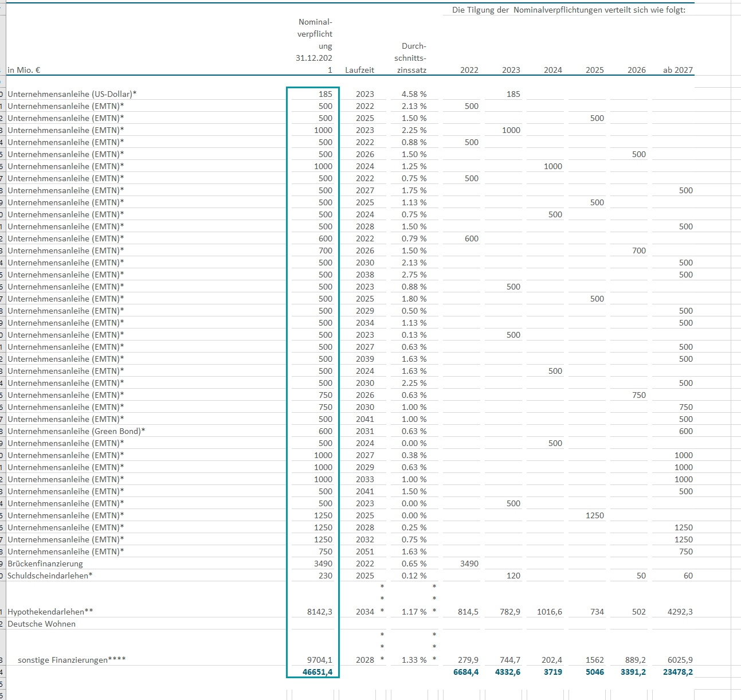Select the 4332,6 total cell
Screen dimensions: 741x700
508,672
